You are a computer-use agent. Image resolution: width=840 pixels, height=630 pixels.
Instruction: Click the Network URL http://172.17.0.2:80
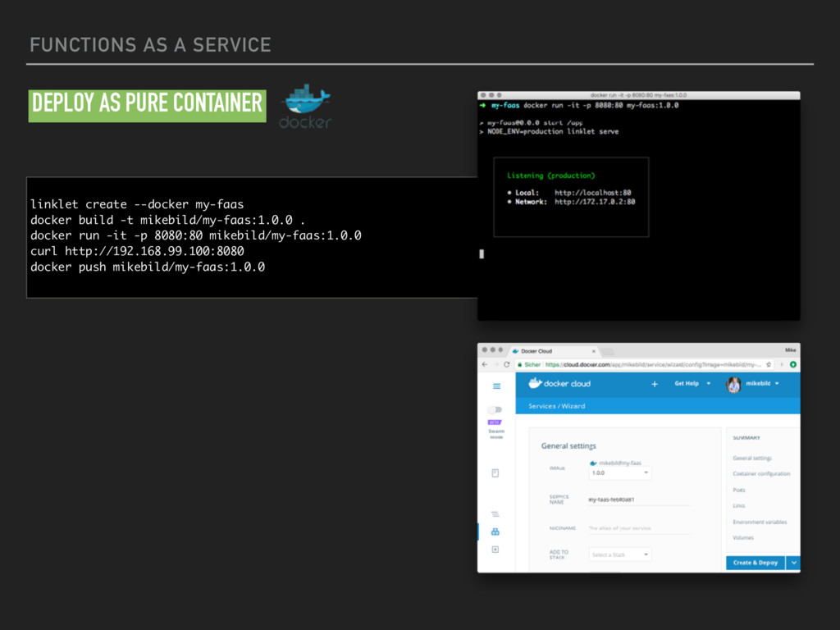595,202
